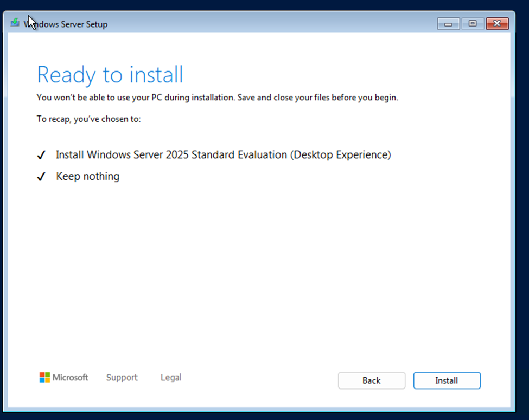Open the Support link

point(122,377)
